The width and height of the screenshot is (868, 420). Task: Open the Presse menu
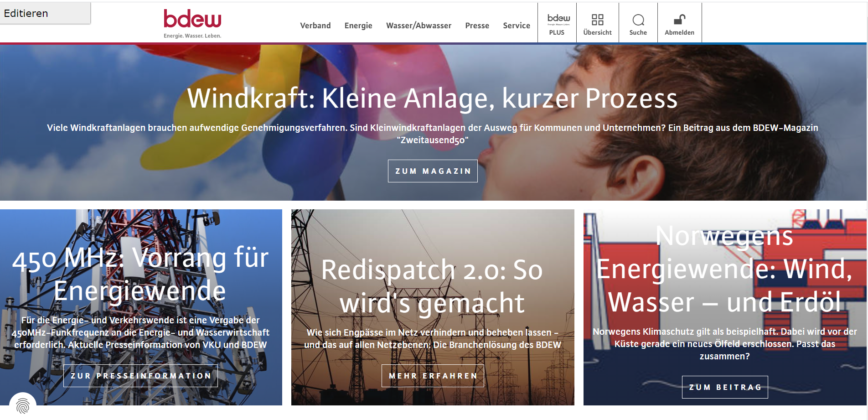click(477, 26)
